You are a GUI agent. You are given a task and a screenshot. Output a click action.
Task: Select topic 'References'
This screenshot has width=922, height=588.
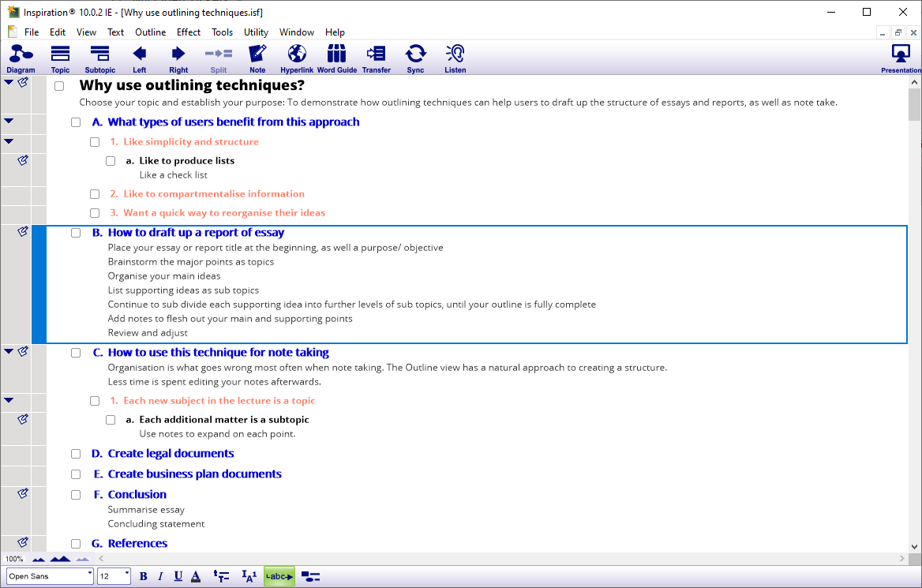(x=137, y=543)
